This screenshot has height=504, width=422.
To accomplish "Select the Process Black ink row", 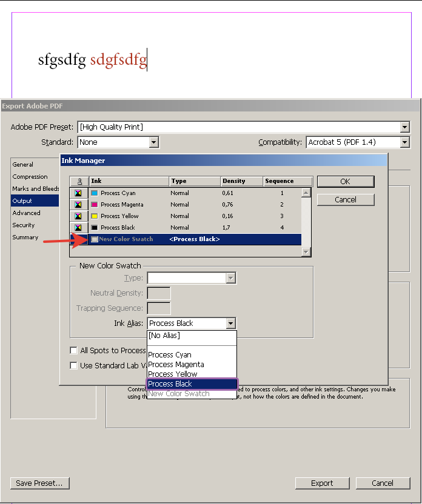I will (186, 228).
